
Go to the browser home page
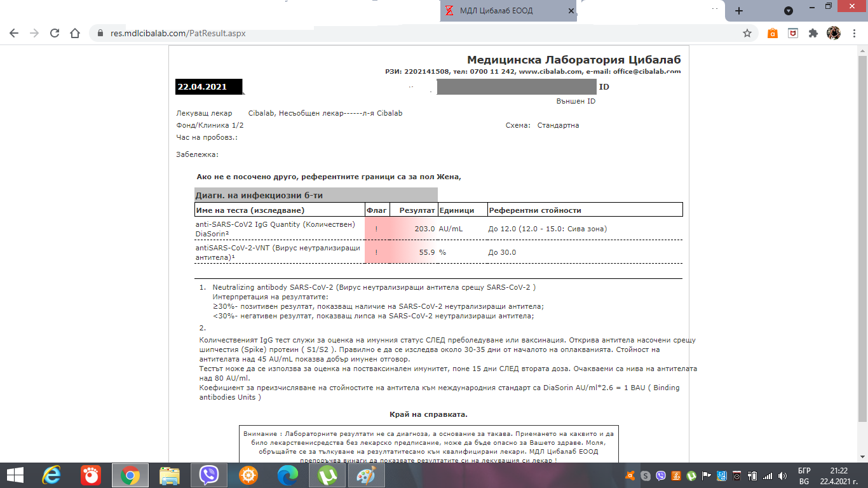point(75,34)
